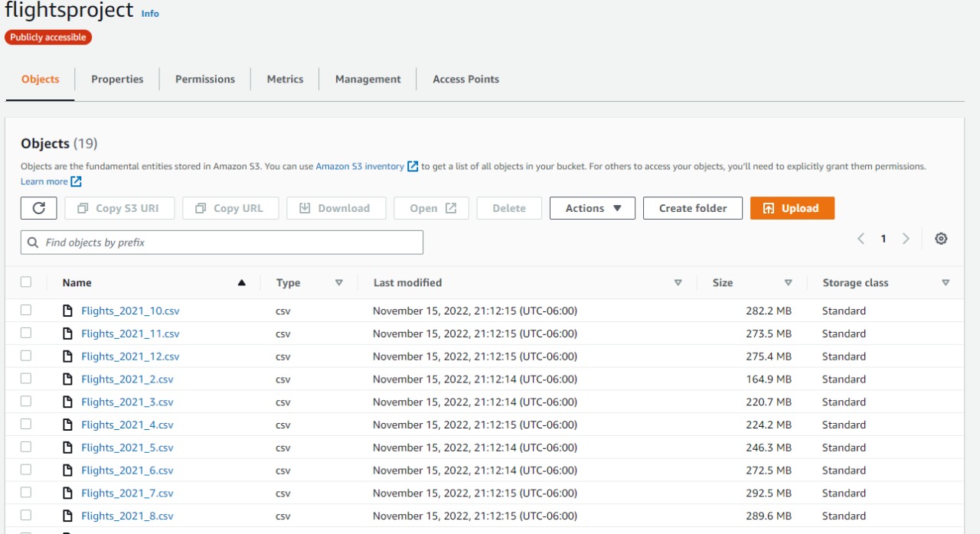The height and width of the screenshot is (534, 980).
Task: Click external link icon beside Learn more
Action: 76,181
